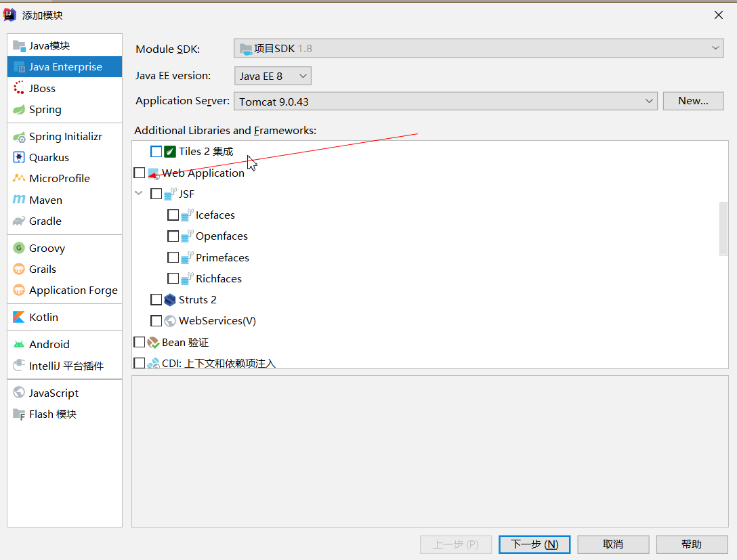The height and width of the screenshot is (560, 737).
Task: Click the IntelliJ logo in title bar
Action: click(10, 15)
